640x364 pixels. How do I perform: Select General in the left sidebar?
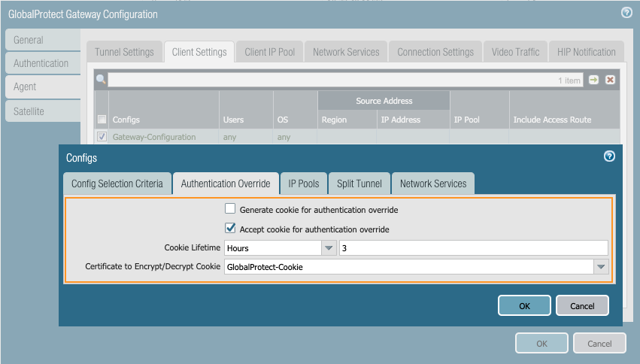click(43, 40)
